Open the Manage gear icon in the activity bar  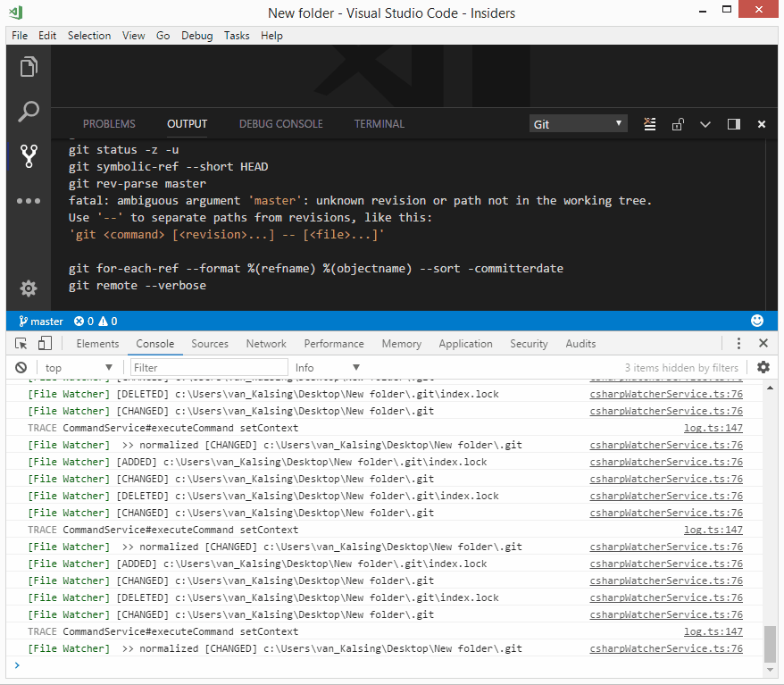point(28,288)
